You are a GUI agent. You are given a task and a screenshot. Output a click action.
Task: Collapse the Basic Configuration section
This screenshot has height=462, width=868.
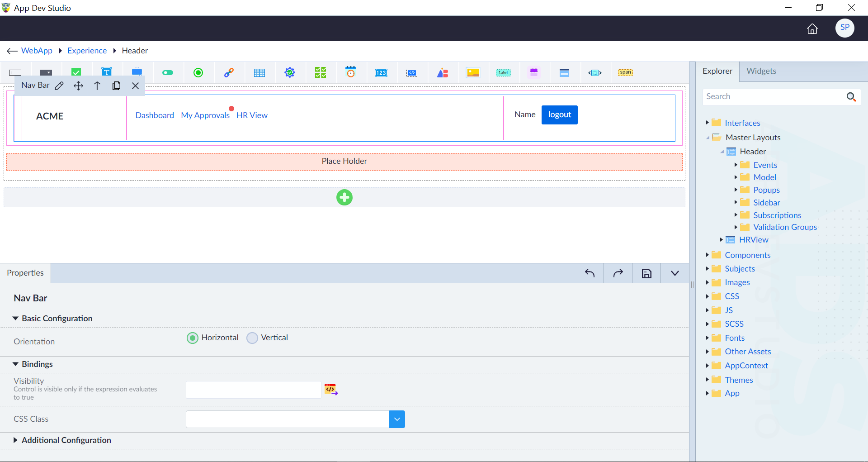pos(15,319)
